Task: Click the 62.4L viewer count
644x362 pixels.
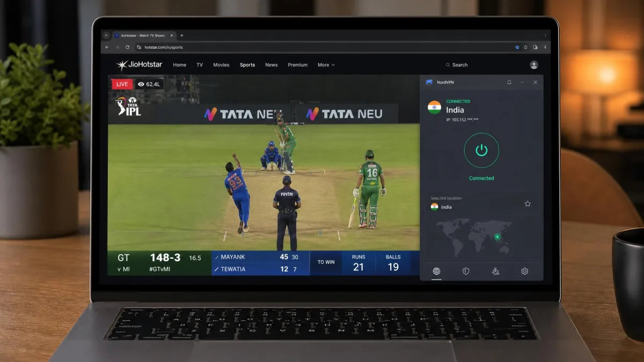Action: click(149, 84)
